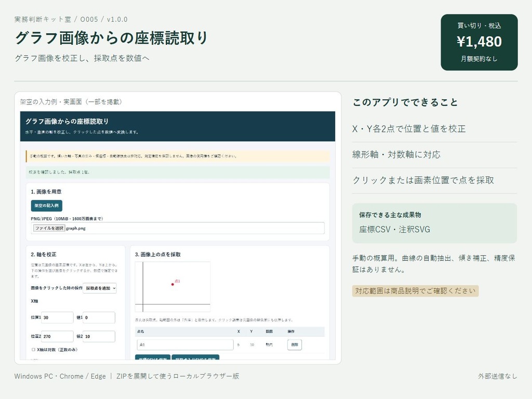This screenshot has width=532, height=399.
Task: Click the 操作 column header
Action: (x=291, y=331)
